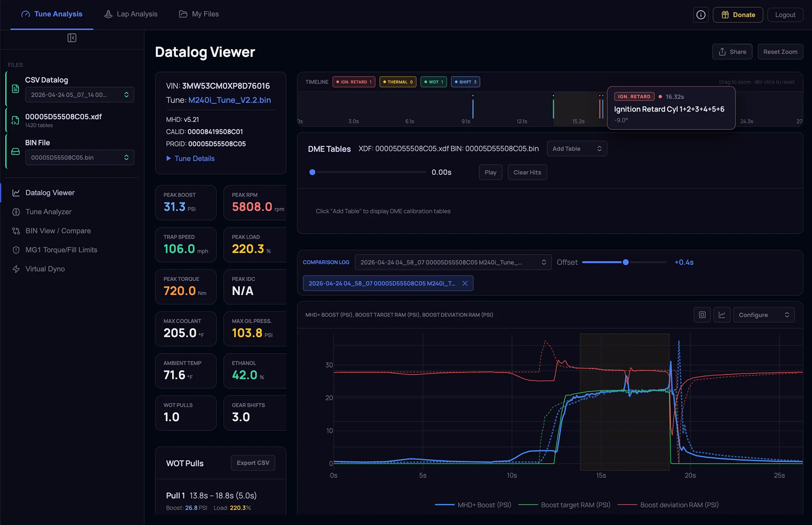Switch to the Lap Analysis tab

coord(131,14)
